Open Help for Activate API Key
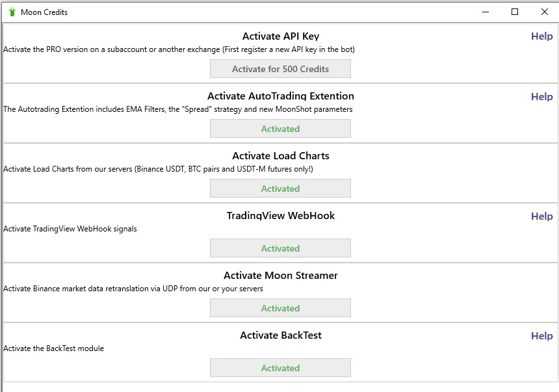Viewport: 559px width, 392px height. tap(541, 36)
